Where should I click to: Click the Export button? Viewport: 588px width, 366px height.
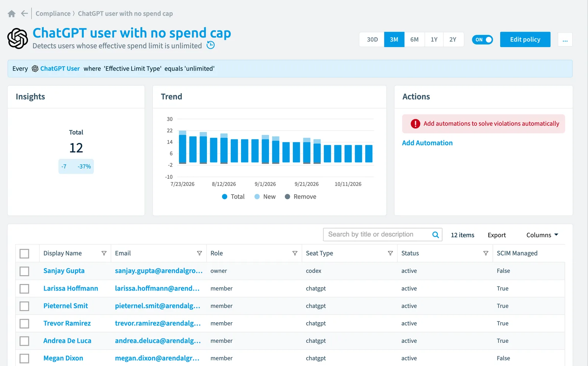[x=496, y=235]
